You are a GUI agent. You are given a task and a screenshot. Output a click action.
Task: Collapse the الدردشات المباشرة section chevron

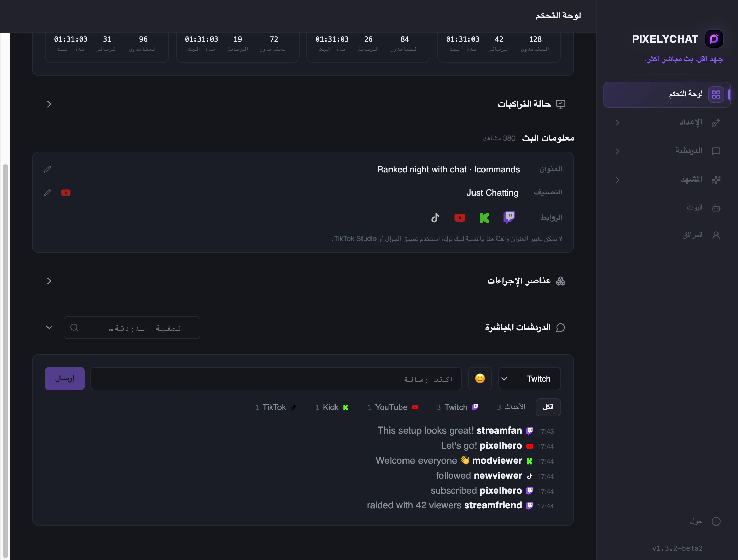coord(49,327)
